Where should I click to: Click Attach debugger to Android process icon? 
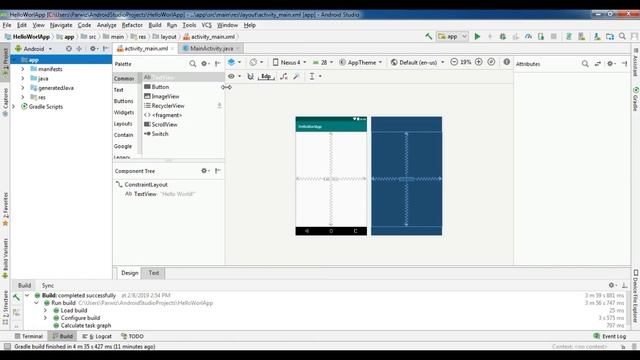541,36
